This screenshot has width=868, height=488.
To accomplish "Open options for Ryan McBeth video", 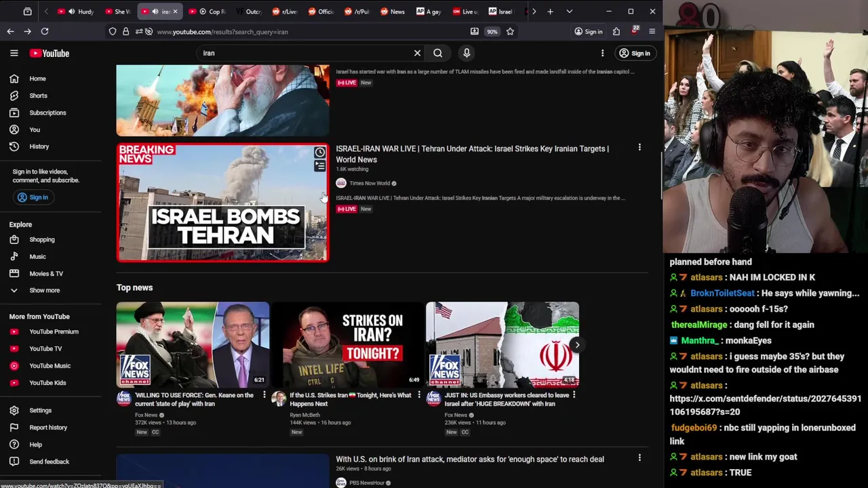I will tap(418, 394).
